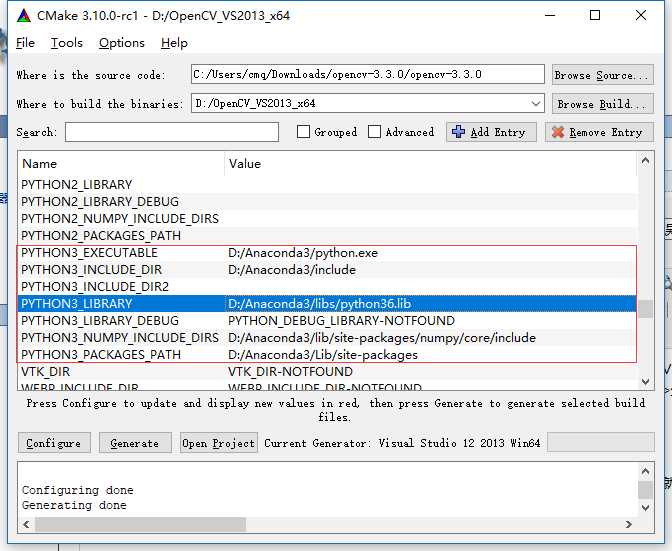Click the red X Remove Entry icon
This screenshot has height=551, width=672.
pos(558,132)
